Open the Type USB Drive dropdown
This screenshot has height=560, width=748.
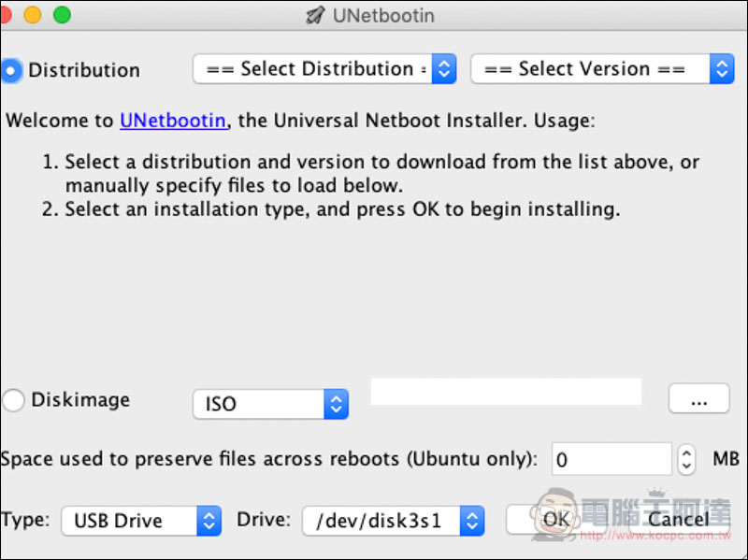[x=141, y=521]
